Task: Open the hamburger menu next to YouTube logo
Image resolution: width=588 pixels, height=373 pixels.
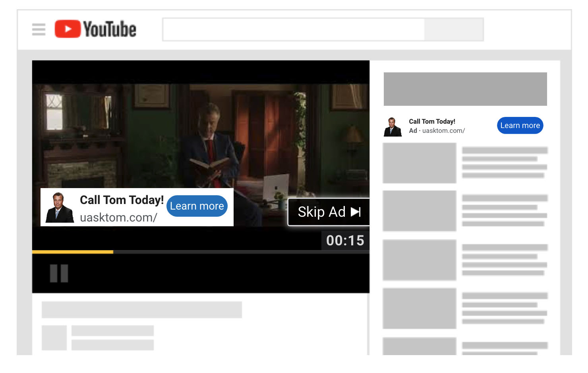Action: tap(39, 29)
